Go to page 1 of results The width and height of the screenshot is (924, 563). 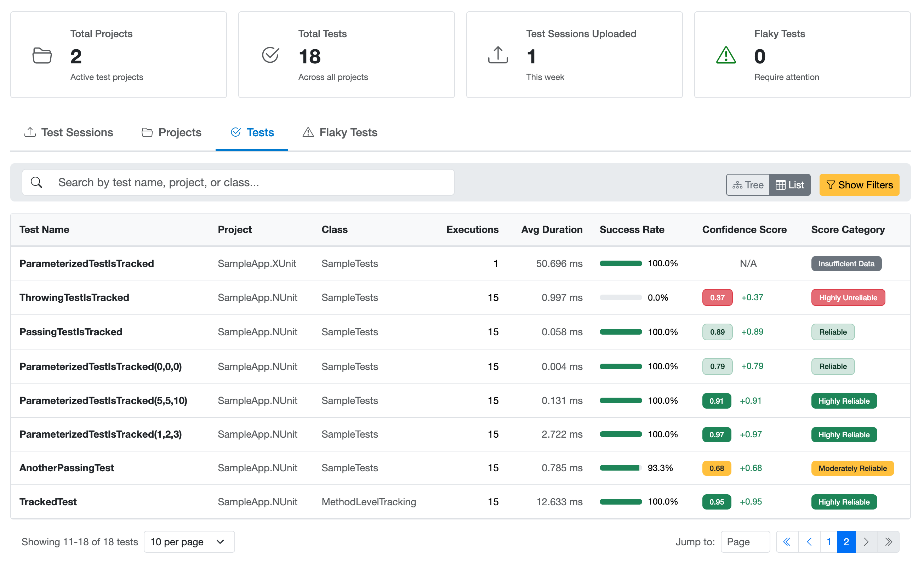[828, 542]
